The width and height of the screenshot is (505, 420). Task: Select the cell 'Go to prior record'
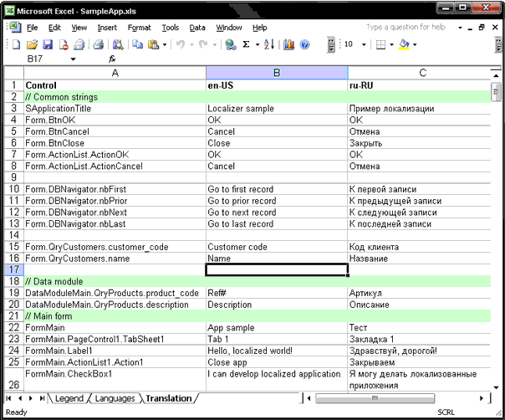pyautogui.click(x=277, y=201)
